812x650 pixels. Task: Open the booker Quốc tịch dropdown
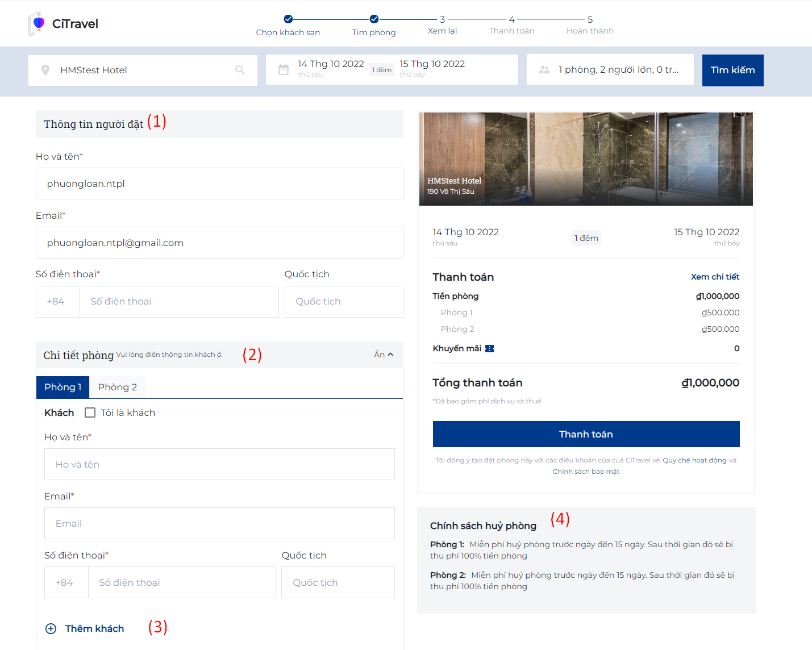point(343,302)
